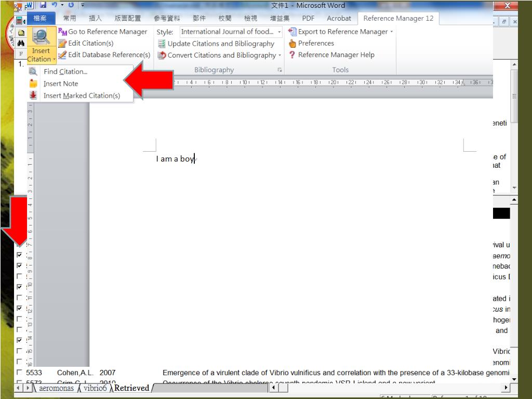Uncheck the topmost checked reference checkbox
The height and width of the screenshot is (399, 532).
pos(19,255)
